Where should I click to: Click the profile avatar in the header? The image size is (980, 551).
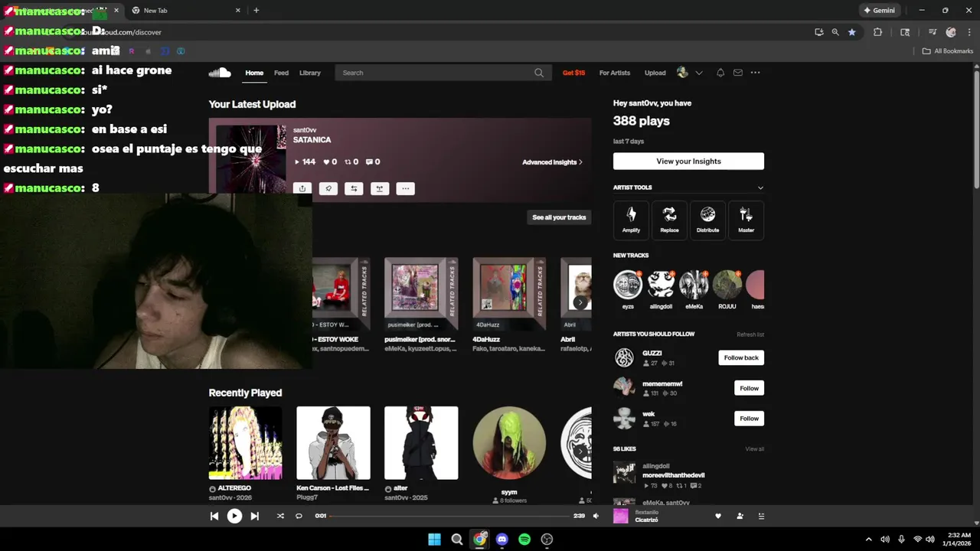(x=682, y=73)
